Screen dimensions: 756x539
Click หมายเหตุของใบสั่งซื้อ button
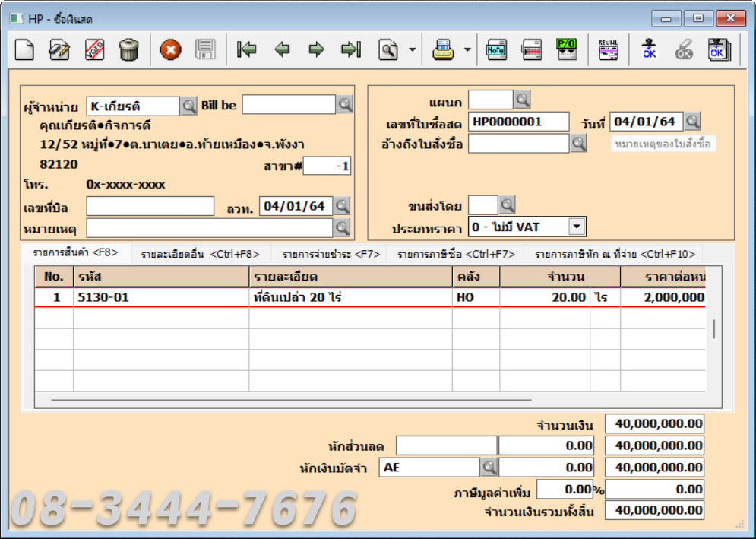coord(663,144)
